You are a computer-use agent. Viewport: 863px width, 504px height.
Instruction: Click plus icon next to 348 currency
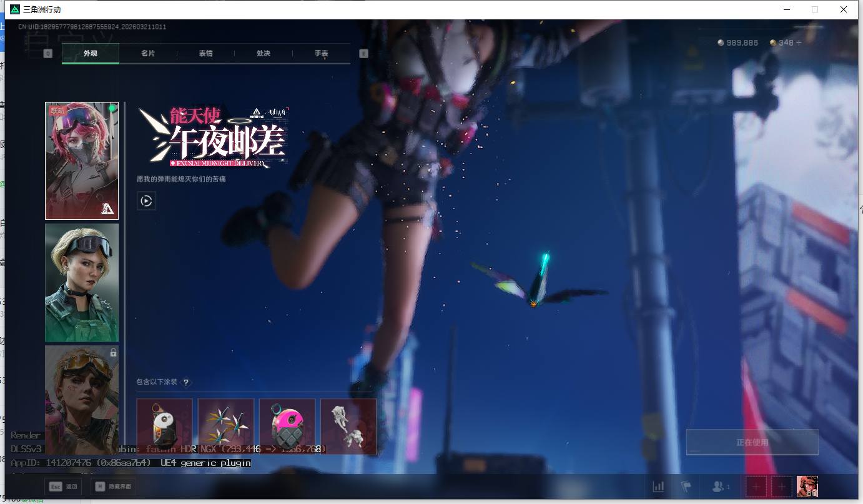799,42
